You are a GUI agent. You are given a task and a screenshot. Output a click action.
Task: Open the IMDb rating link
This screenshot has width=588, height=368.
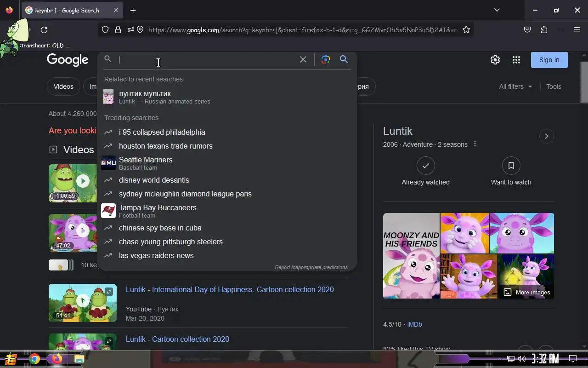point(414,324)
